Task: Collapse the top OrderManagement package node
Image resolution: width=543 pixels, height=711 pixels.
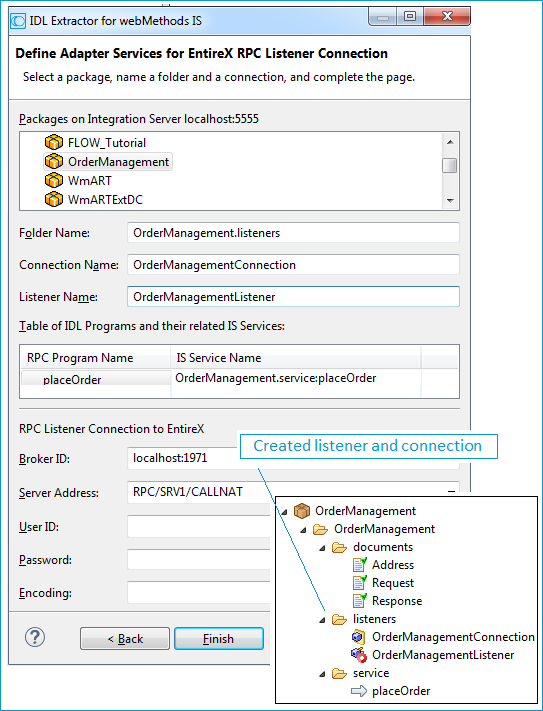Action: point(285,512)
